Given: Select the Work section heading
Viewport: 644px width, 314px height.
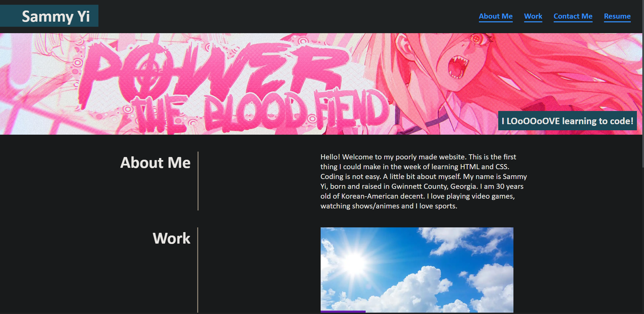Looking at the screenshot, I should pos(171,238).
